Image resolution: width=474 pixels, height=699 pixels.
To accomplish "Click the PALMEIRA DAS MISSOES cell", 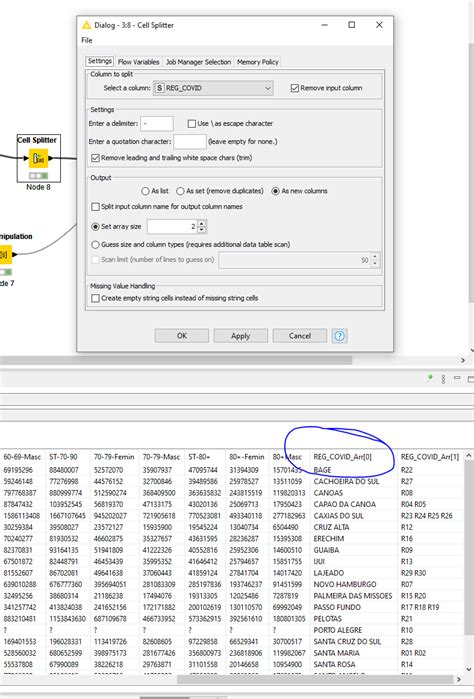I will click(353, 596).
